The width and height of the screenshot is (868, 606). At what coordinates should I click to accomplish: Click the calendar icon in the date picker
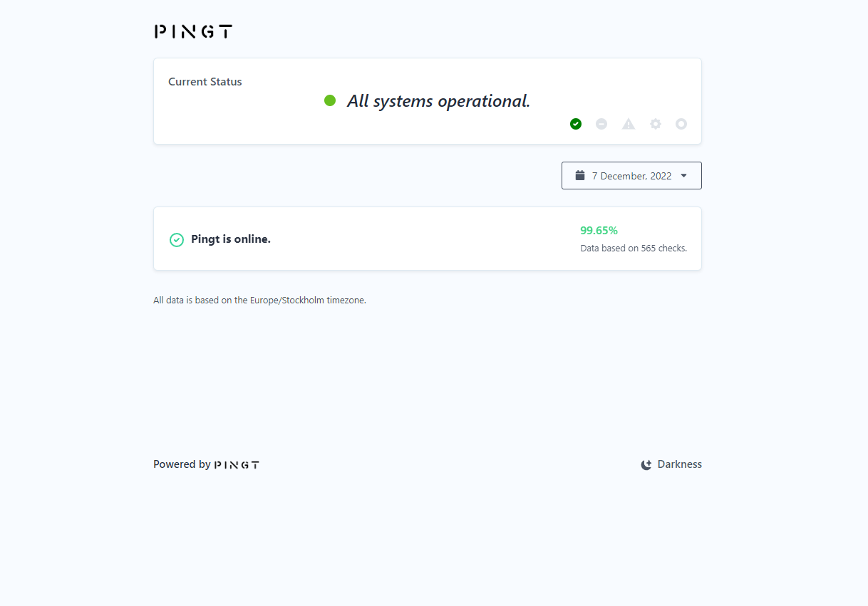pyautogui.click(x=580, y=175)
